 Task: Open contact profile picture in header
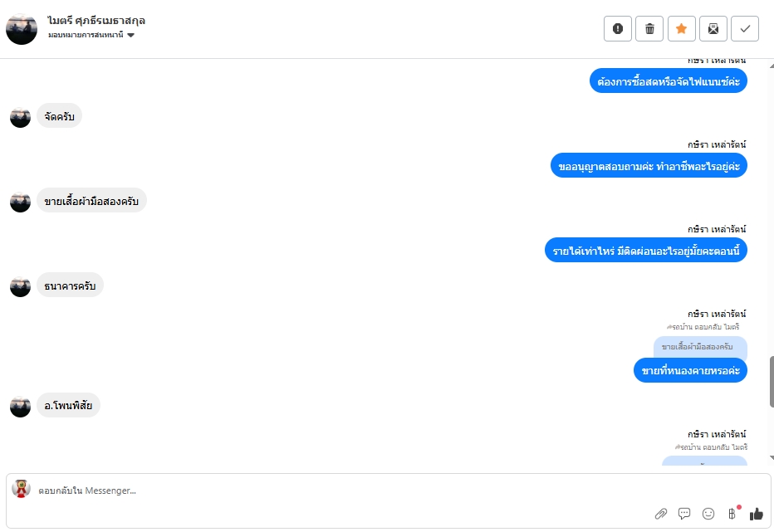(22, 28)
